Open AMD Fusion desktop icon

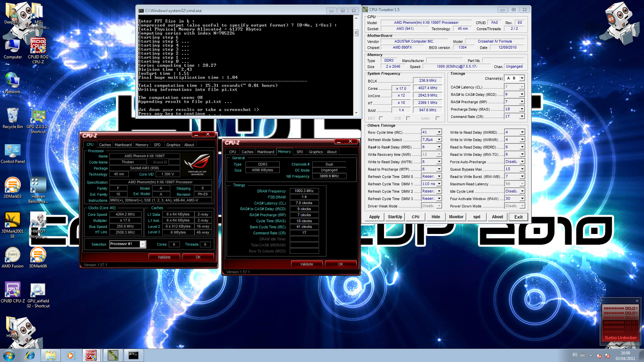point(12,258)
